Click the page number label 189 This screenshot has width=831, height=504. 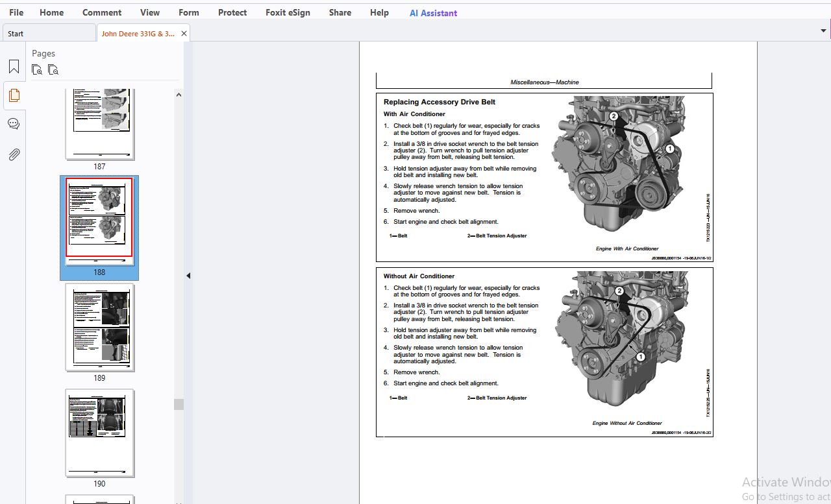point(99,378)
